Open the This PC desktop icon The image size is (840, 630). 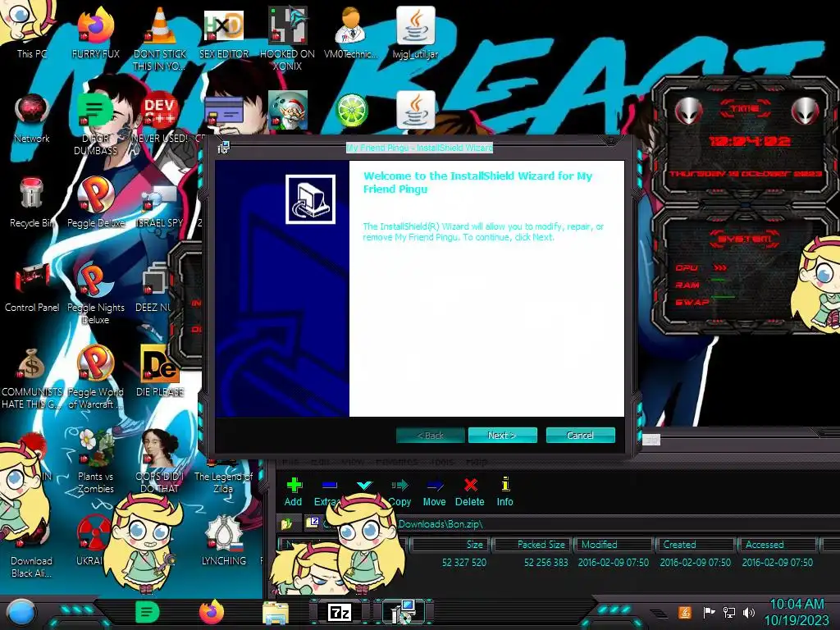32,32
